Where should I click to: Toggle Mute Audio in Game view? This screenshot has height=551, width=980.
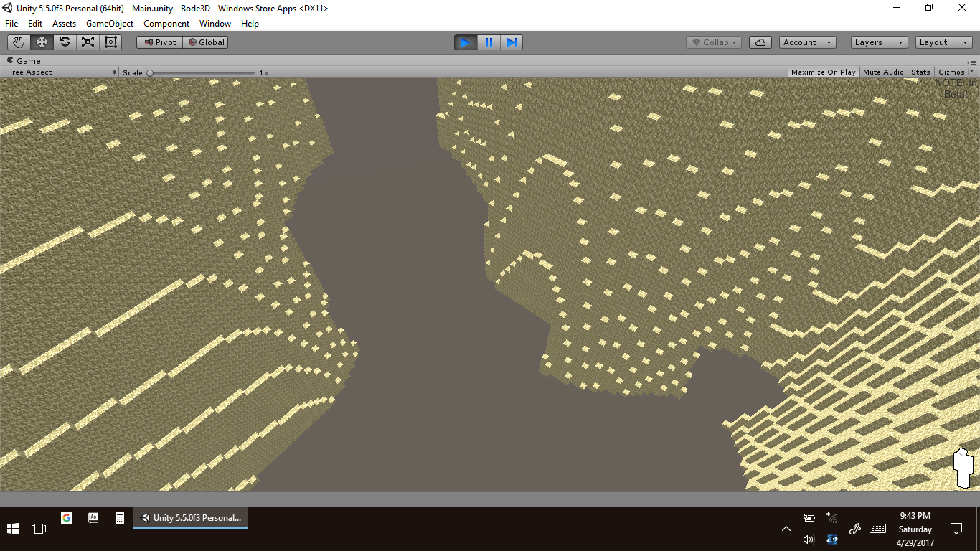(x=883, y=72)
